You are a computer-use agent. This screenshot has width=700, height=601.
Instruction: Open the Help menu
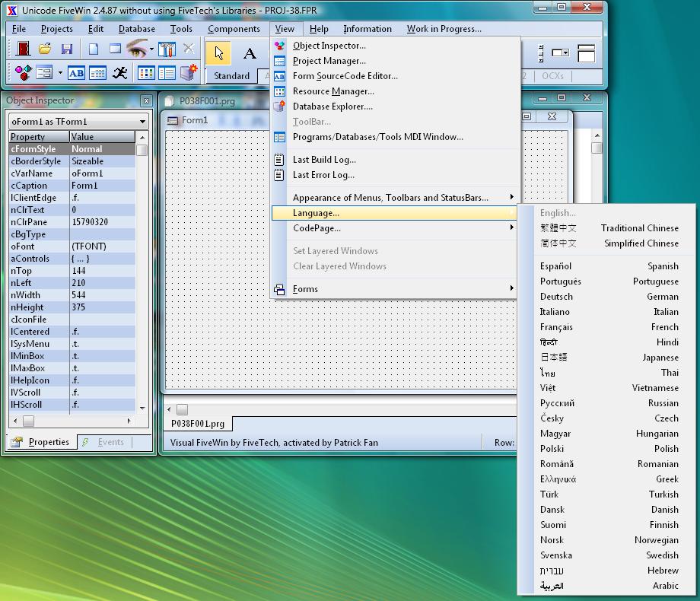(x=319, y=28)
